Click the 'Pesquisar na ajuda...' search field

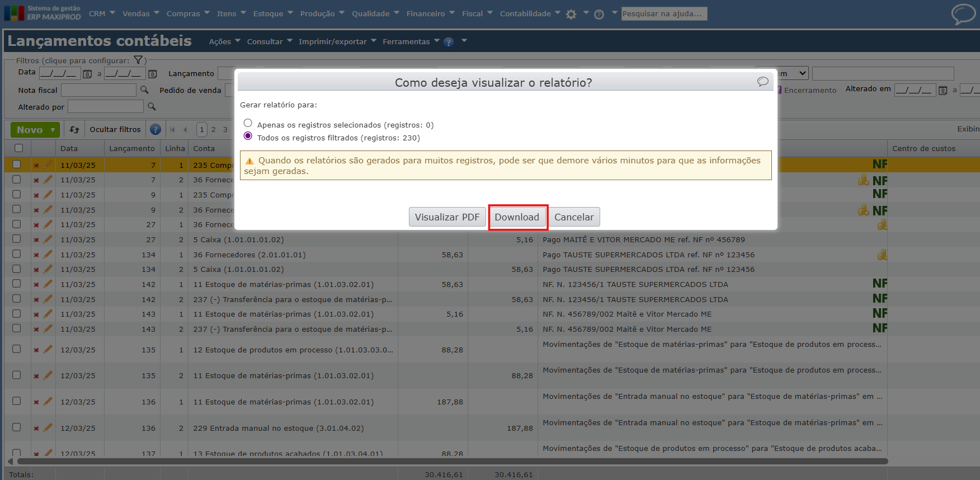664,13
